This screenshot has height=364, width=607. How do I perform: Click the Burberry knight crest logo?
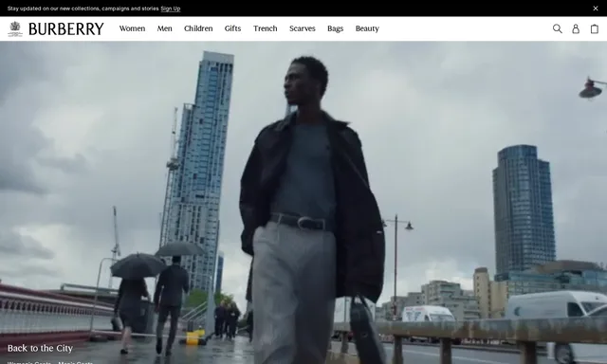point(15,28)
